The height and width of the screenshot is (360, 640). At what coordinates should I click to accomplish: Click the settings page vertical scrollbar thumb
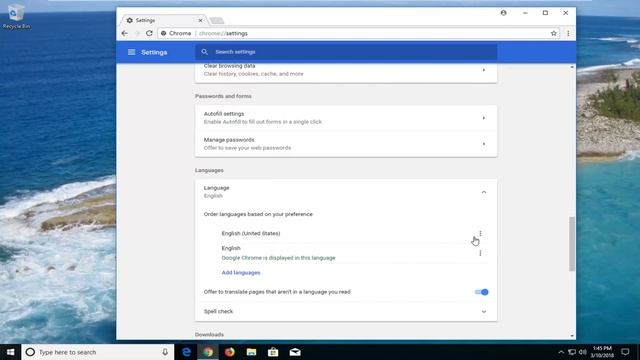pyautogui.click(x=572, y=244)
